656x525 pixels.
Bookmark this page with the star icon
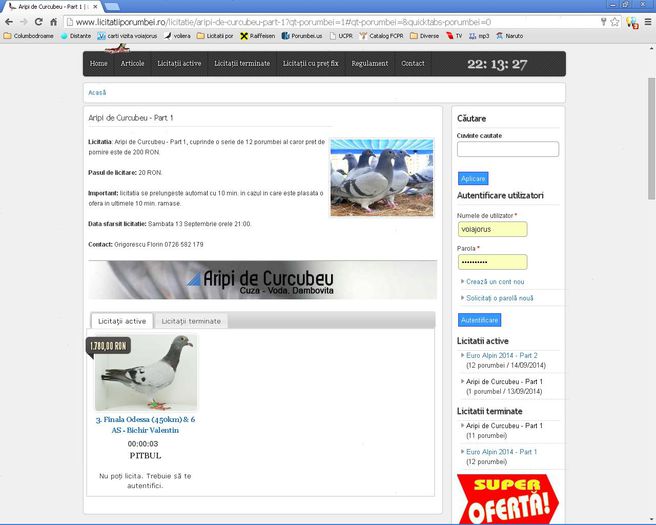pos(596,21)
